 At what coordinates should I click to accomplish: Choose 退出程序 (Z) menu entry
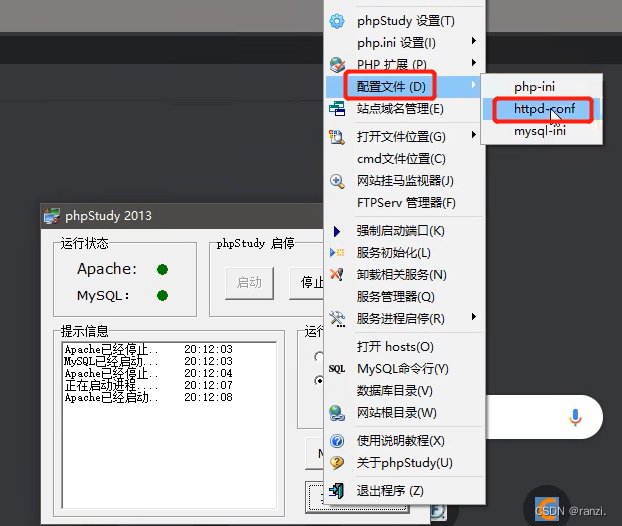pyautogui.click(x=405, y=491)
